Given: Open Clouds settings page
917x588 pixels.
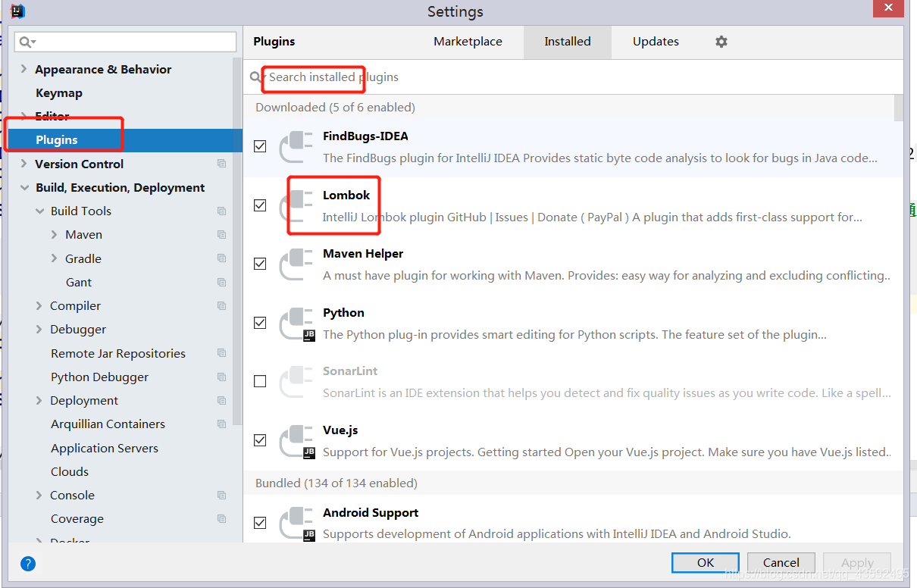Looking at the screenshot, I should coord(70,471).
